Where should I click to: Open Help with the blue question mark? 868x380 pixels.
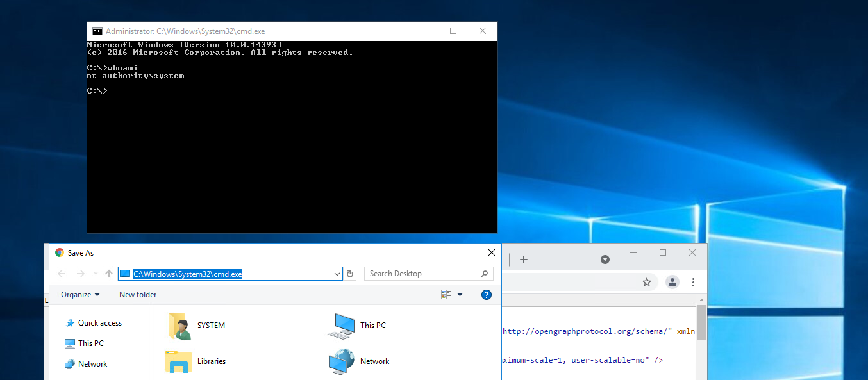point(487,295)
